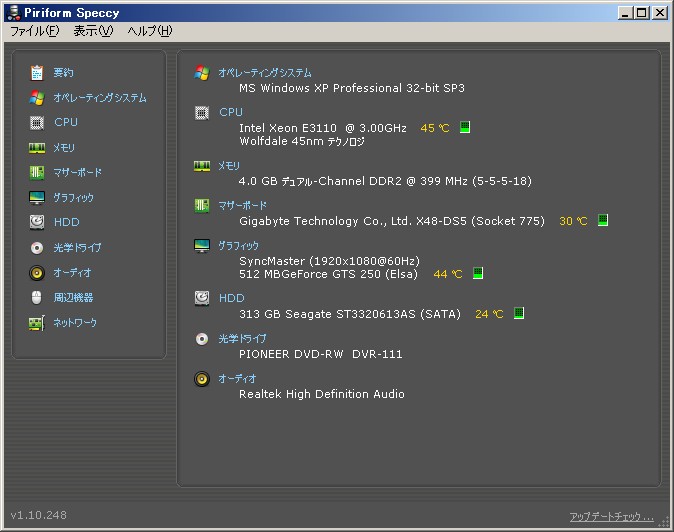The height and width of the screenshot is (532, 674).
Task: Go to メモリ section from sidebar label
Action: pyautogui.click(x=64, y=148)
